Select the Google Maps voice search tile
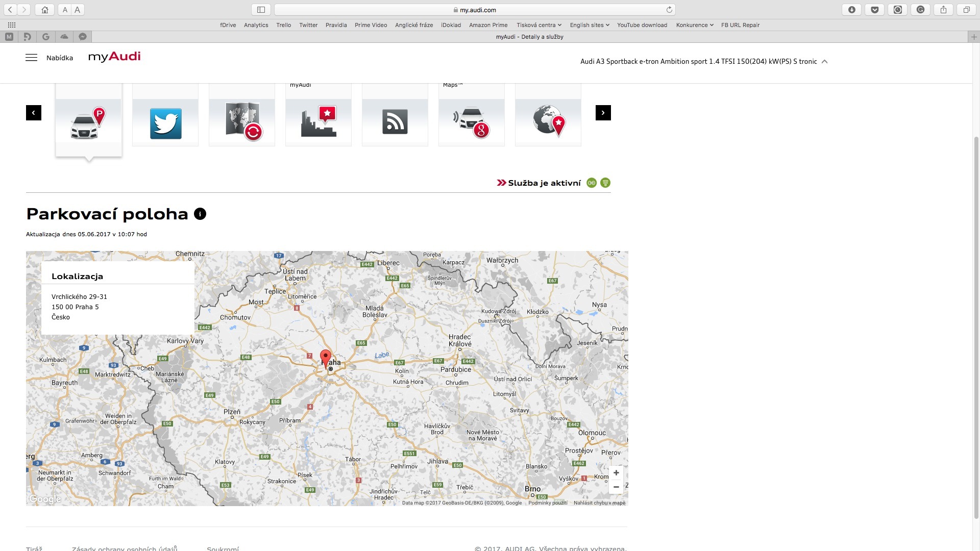Screen dimensions: 980x551 pyautogui.click(x=472, y=122)
